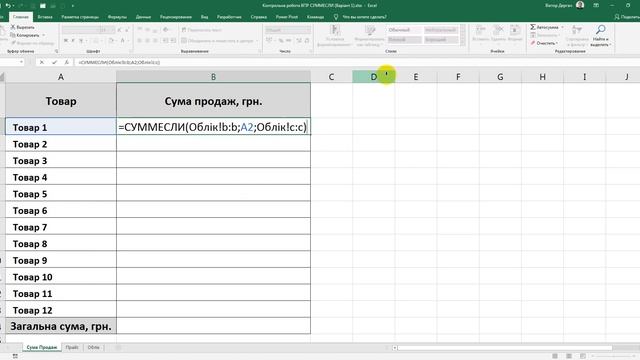Image resolution: width=640 pixels, height=360 pixels.
Task: Switch to Разметка страницы ribbon tab
Action: 80,17
